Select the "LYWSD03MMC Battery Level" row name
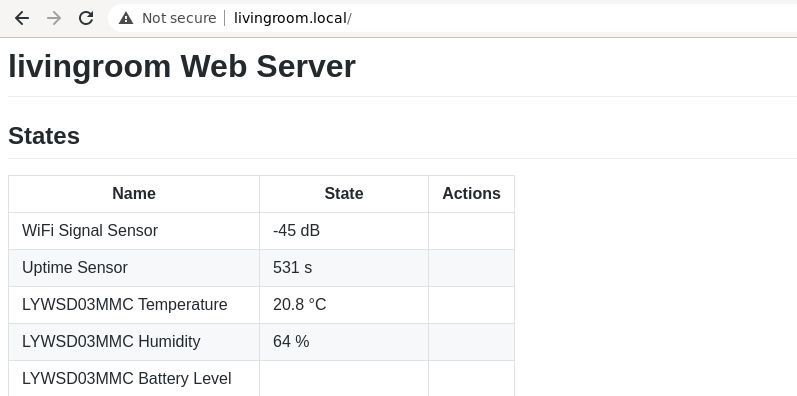797x396 pixels. click(127, 379)
